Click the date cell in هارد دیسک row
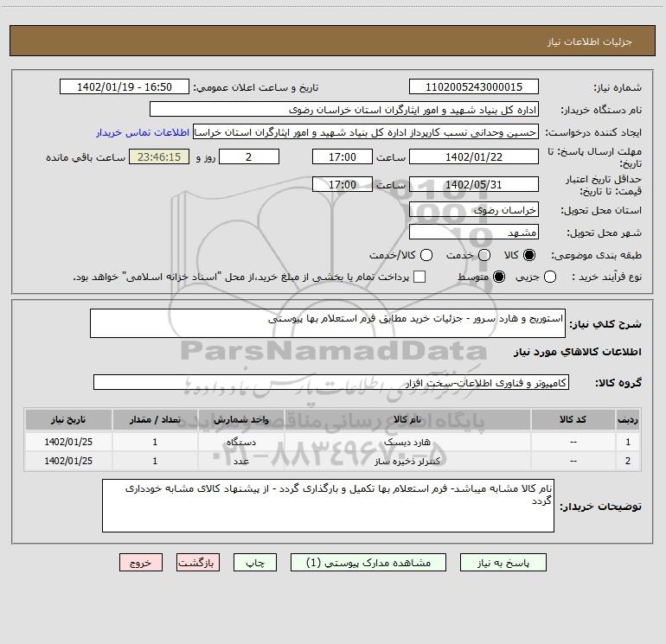 click(x=68, y=442)
